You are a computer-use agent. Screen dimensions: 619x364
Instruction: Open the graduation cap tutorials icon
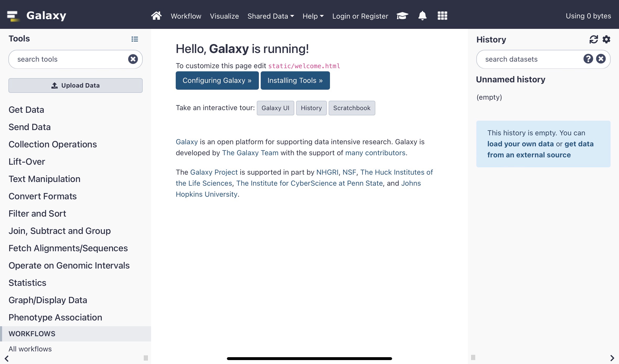click(402, 16)
